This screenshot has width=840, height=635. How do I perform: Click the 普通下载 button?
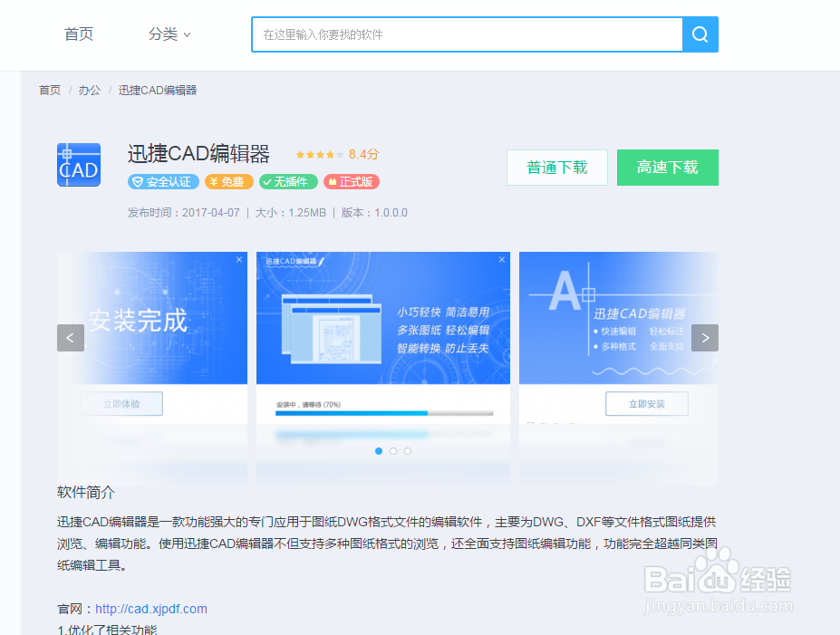pyautogui.click(x=557, y=168)
